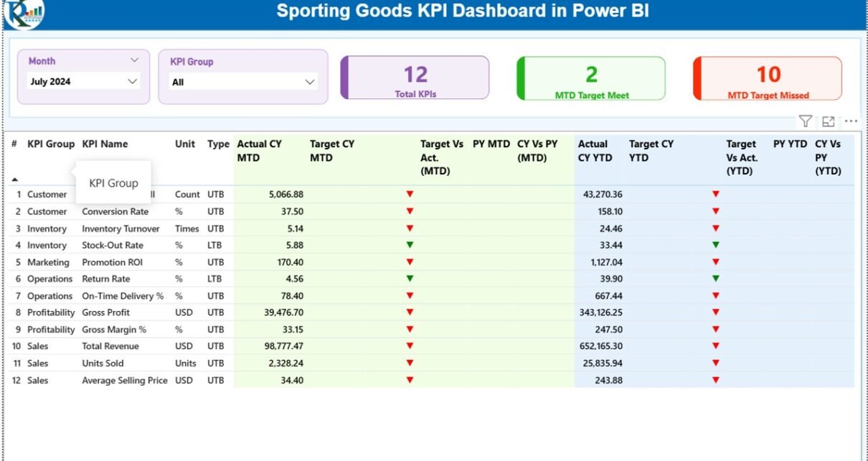Image resolution: width=868 pixels, height=461 pixels.
Task: Open the More options ellipsis menu
Action: point(851,121)
